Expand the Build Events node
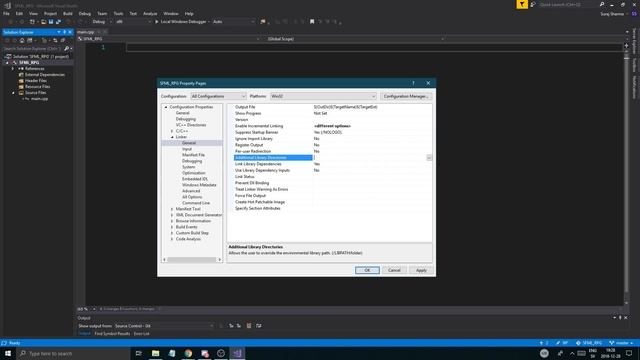The image size is (640, 360). tap(172, 227)
